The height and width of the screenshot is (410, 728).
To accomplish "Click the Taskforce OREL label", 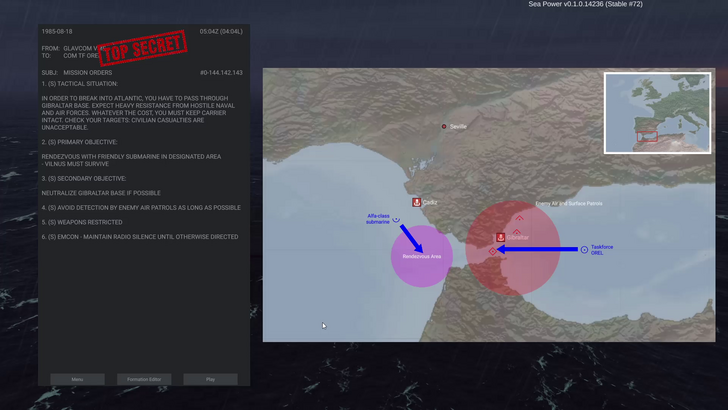I will pyautogui.click(x=602, y=249).
